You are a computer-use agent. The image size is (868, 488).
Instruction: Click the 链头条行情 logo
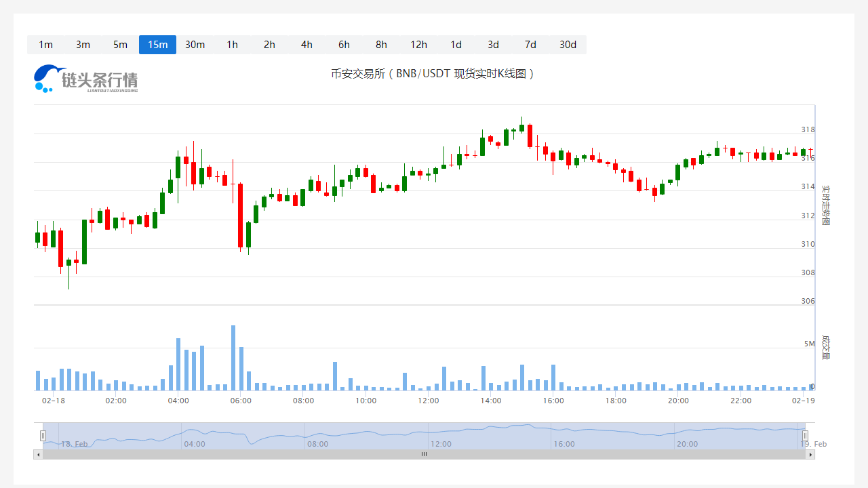tap(85, 79)
